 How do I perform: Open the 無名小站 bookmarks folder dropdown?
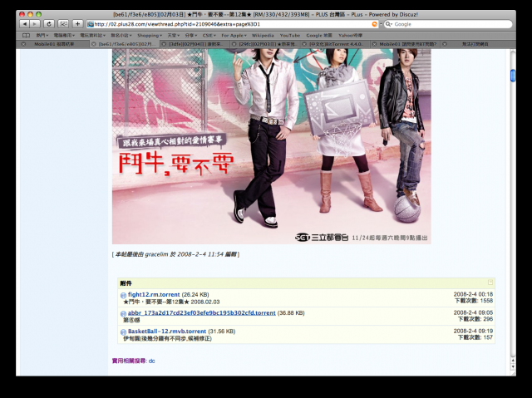point(121,35)
